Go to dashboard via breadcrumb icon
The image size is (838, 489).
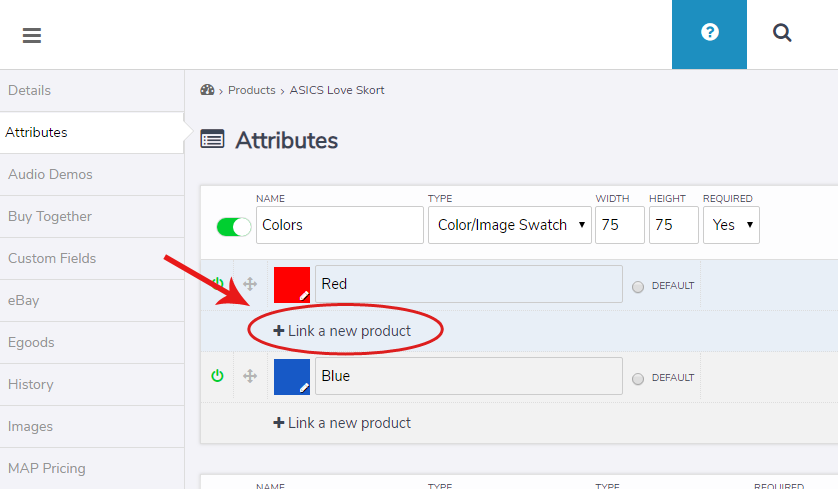click(207, 90)
